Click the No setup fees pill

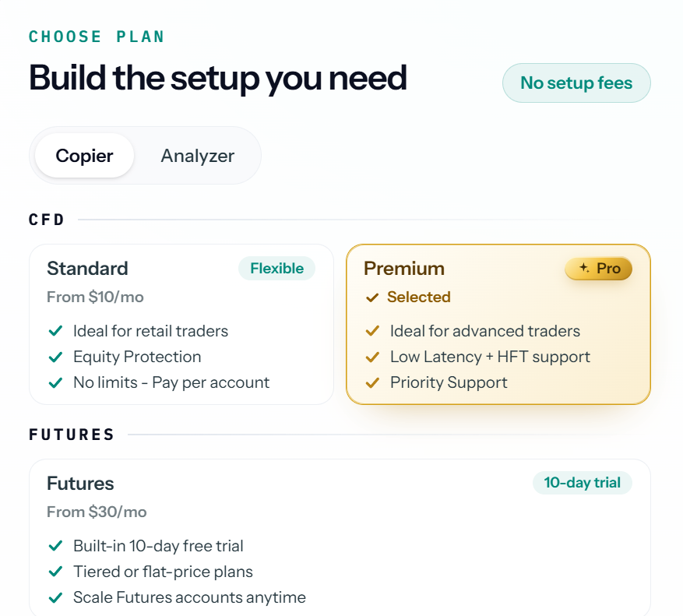click(576, 83)
